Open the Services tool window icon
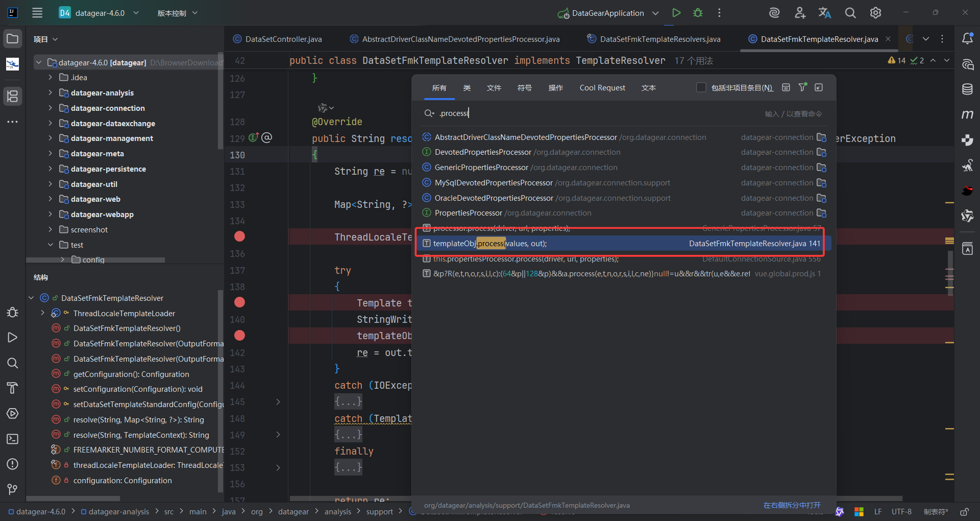Image resolution: width=980 pixels, height=521 pixels. (13, 414)
